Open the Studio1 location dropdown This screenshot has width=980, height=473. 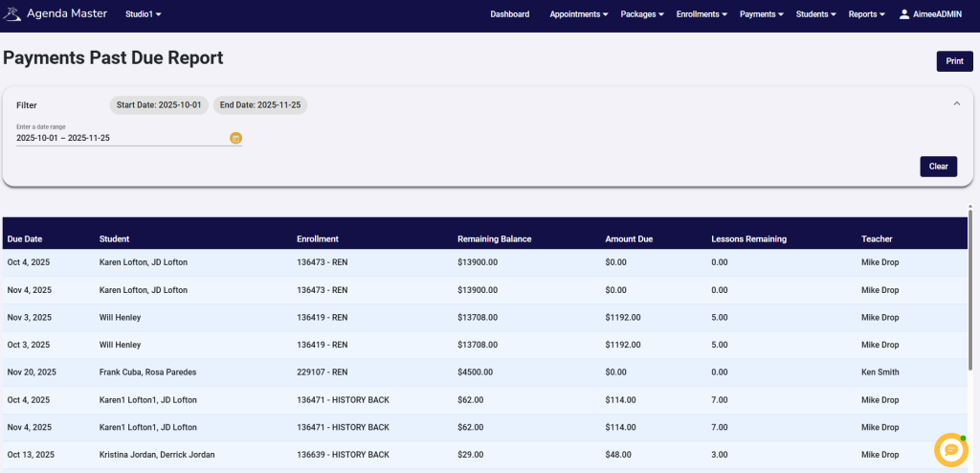(144, 14)
